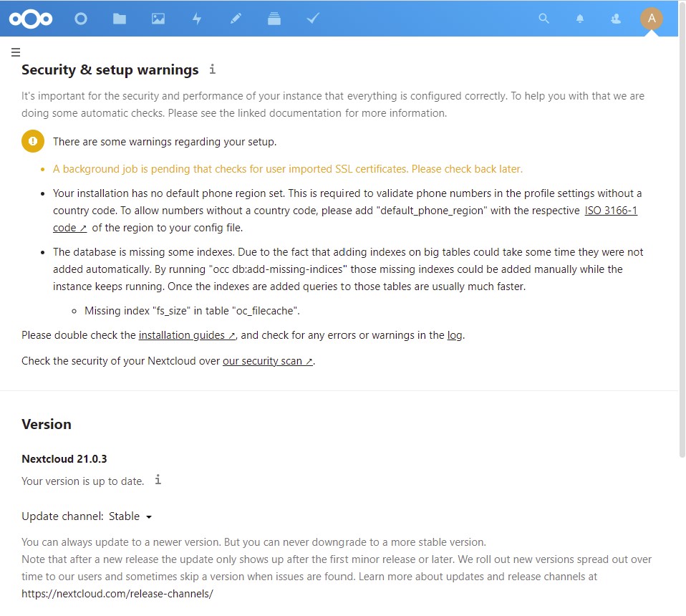Open the Notes pencil icon
Screen dimensions: 686x616
236,19
